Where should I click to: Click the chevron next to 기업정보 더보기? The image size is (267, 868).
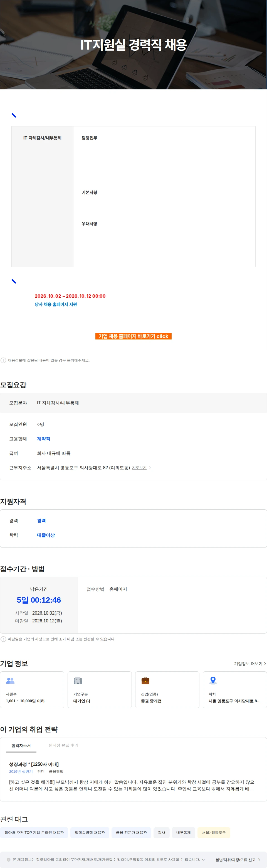tap(265, 664)
